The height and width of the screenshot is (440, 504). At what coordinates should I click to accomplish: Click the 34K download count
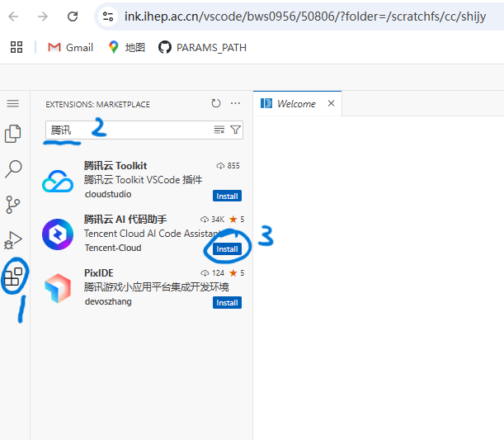(212, 220)
